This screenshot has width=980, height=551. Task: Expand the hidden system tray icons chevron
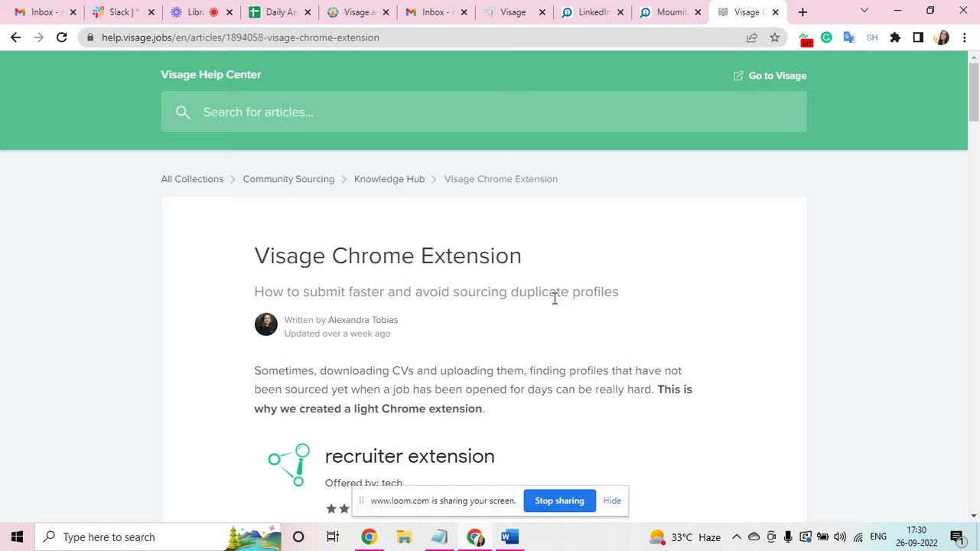pyautogui.click(x=736, y=537)
